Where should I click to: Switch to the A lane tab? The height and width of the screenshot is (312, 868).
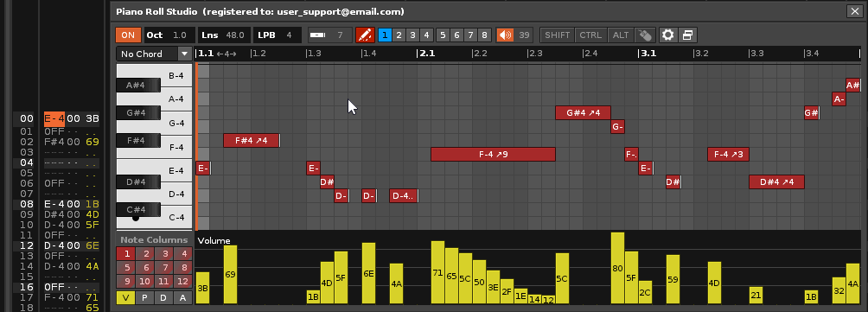pyautogui.click(x=182, y=297)
